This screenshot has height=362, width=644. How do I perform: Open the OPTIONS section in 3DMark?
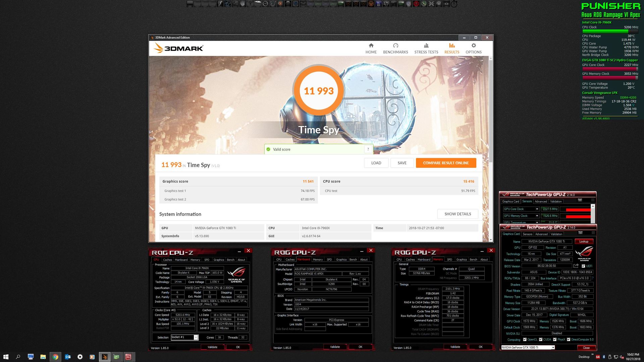click(473, 48)
